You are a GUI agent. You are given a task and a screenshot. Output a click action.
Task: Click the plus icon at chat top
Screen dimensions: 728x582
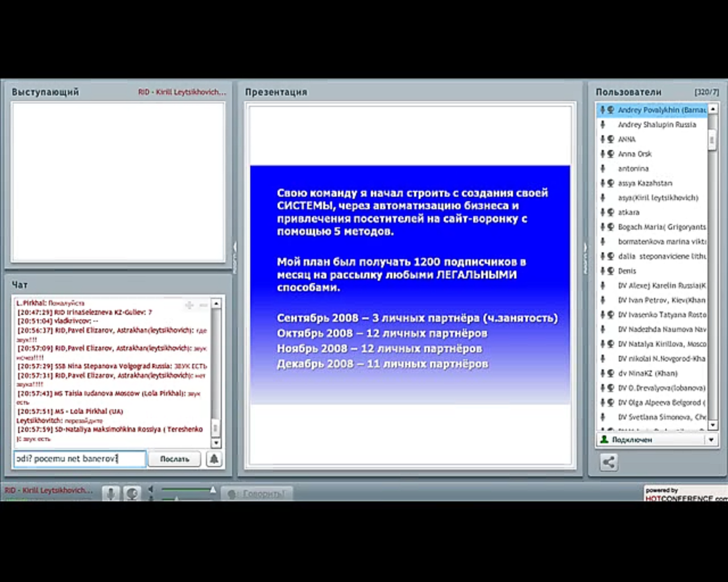click(x=189, y=305)
